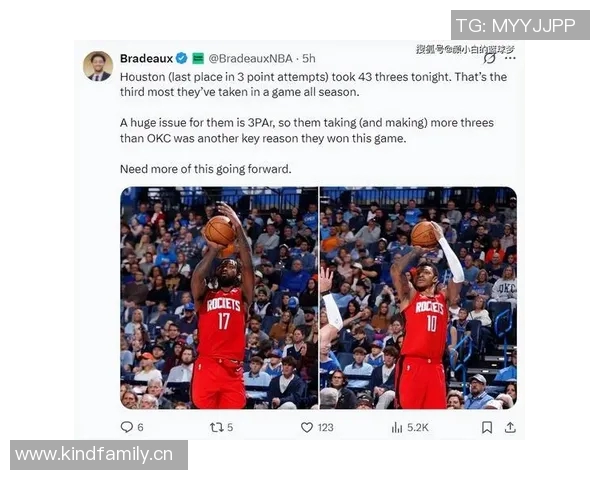
Task: Open the reply comment icon
Action: [126, 427]
